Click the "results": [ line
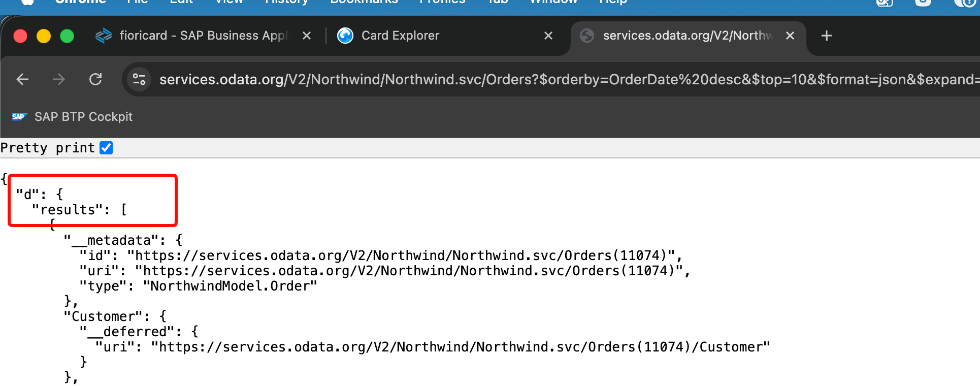980x386 pixels. pyautogui.click(x=79, y=210)
